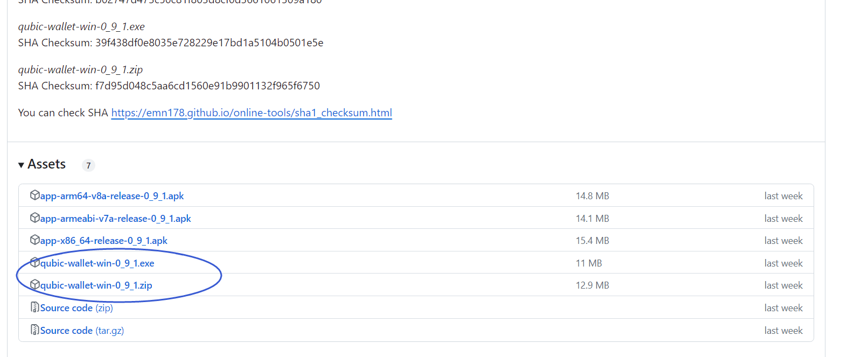Click the 14.8 MB size of arm64 apk
Screen dimensions: 868x357
click(592, 196)
